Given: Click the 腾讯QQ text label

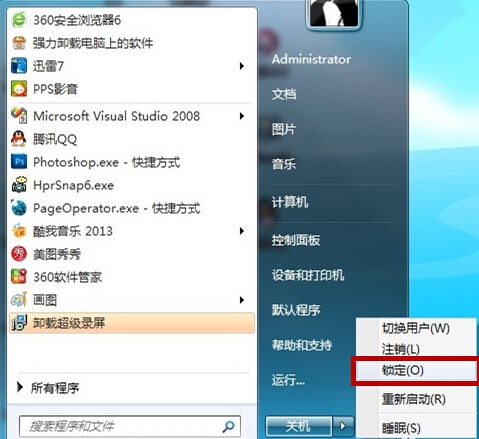Looking at the screenshot, I should pos(55,139).
